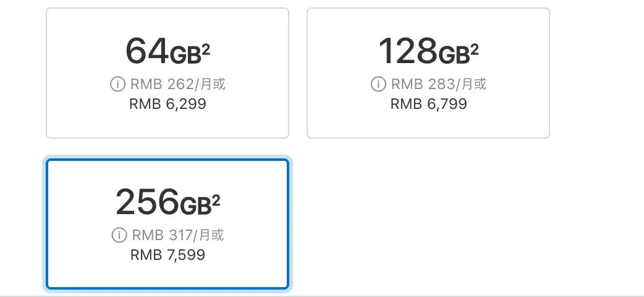Click the large 128 numeral
The height and width of the screenshot is (297, 644).
tap(407, 51)
